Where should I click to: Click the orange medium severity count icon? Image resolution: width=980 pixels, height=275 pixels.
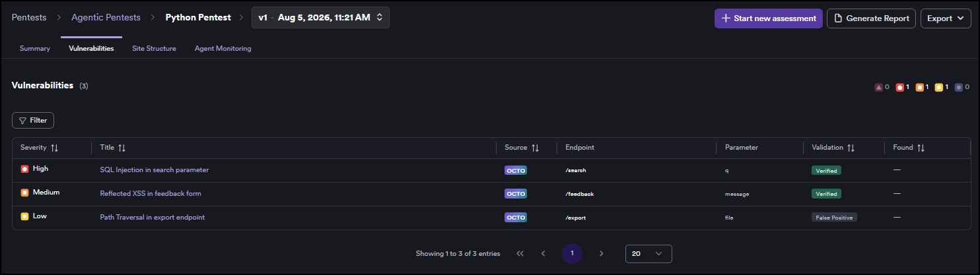(x=919, y=87)
